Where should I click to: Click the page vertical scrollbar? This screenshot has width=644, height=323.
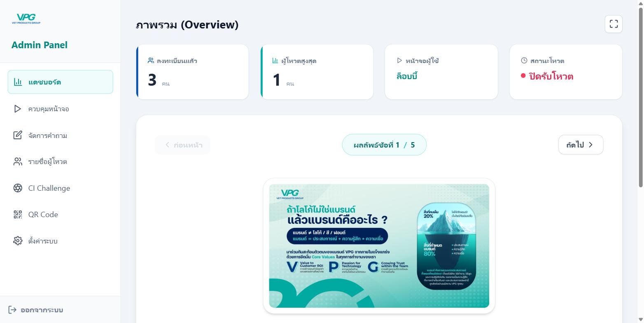(640, 97)
